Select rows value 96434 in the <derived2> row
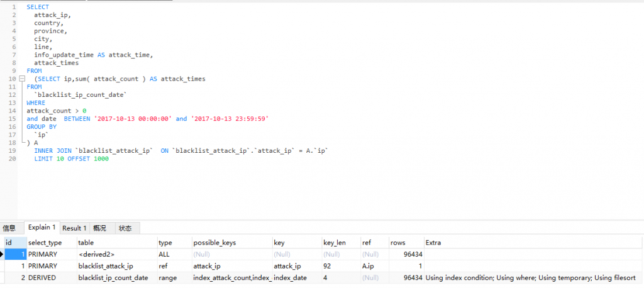Viewport: 644px width, 288px height. click(406, 254)
